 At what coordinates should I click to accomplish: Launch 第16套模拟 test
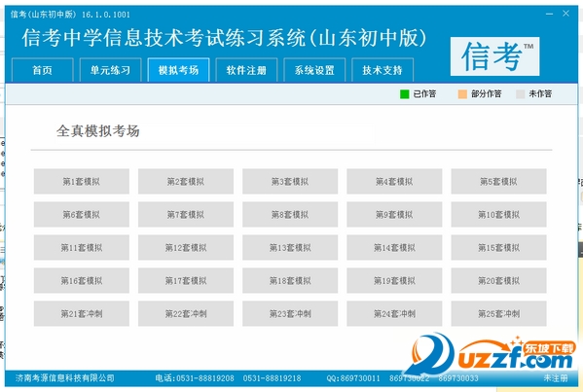pos(82,280)
